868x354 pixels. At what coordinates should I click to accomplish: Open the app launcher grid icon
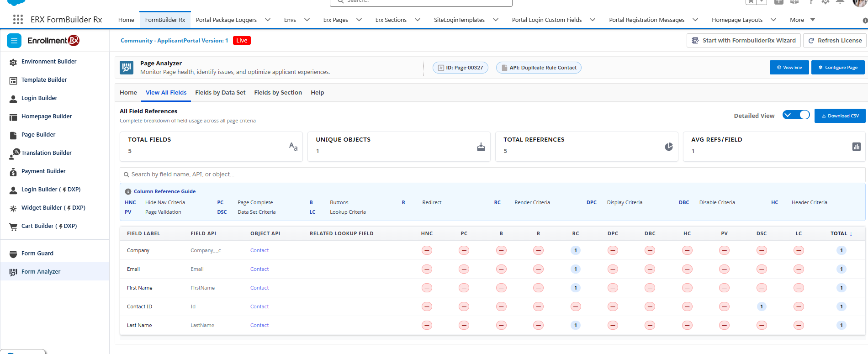tap(18, 20)
